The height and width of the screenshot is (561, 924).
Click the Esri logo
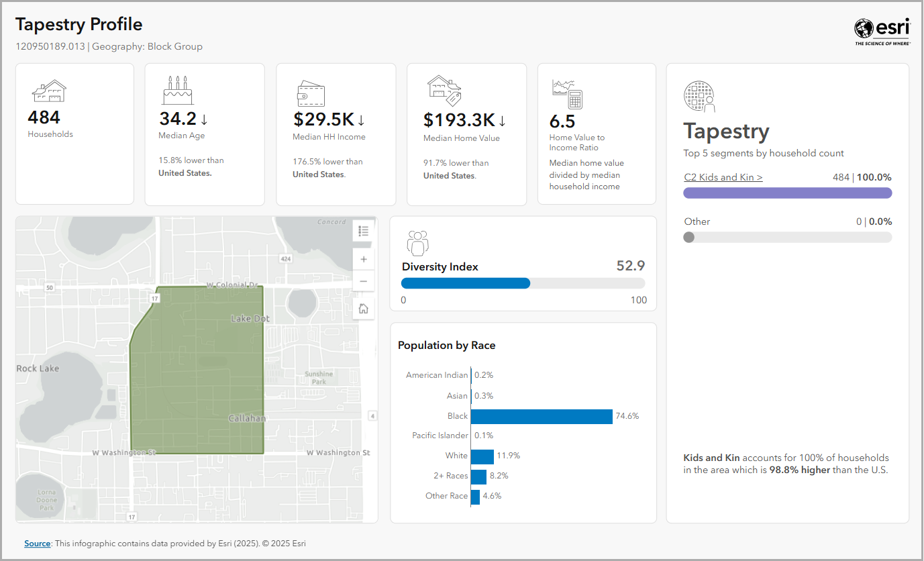[882, 31]
